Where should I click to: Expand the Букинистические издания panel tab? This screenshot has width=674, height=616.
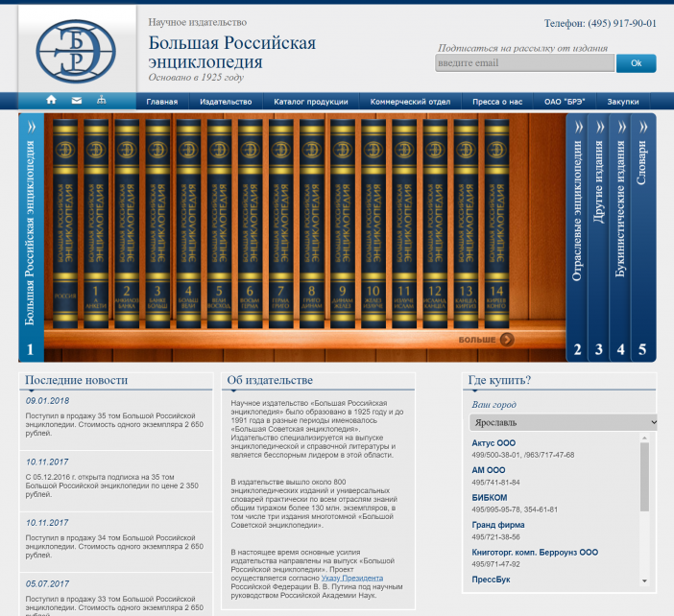click(620, 237)
